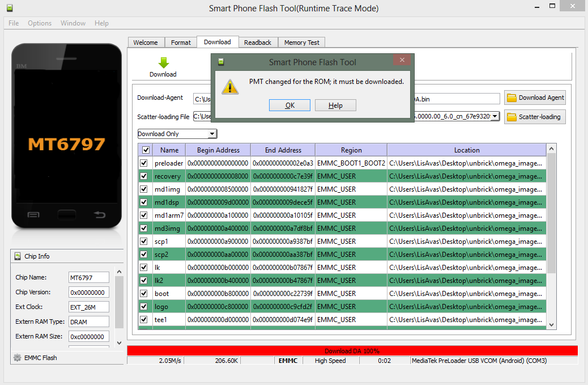This screenshot has height=385, width=588.
Task: Click the EMMC Flash gear icon
Action: (x=17, y=358)
